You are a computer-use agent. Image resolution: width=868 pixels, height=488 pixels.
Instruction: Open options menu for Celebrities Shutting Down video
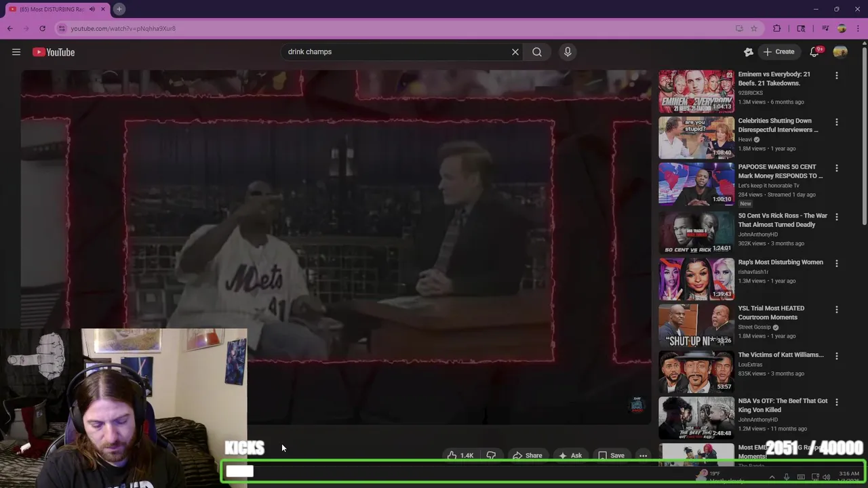tap(837, 122)
